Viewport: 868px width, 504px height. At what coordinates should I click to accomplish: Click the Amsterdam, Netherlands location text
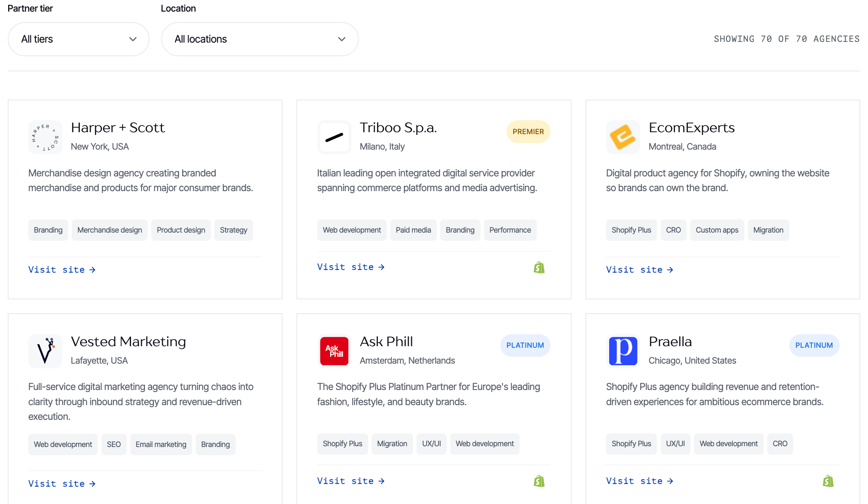point(407,361)
